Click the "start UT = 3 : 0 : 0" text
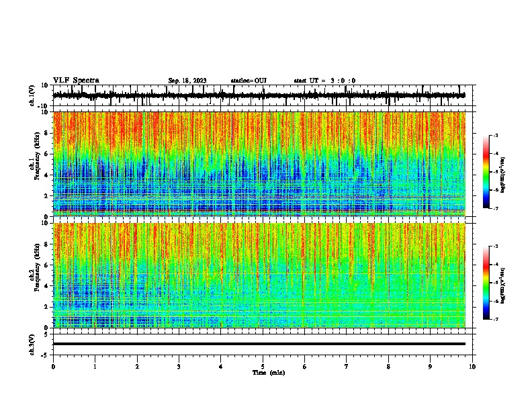The height and width of the screenshot is (411, 532). click(x=324, y=81)
